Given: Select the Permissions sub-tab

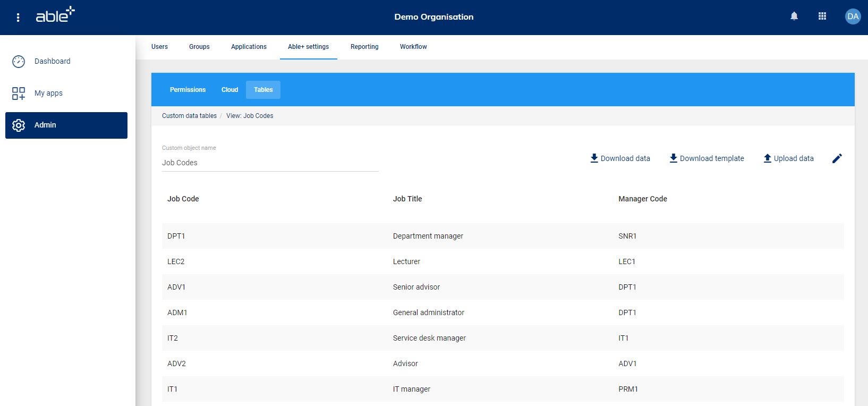Looking at the screenshot, I should 188,90.
